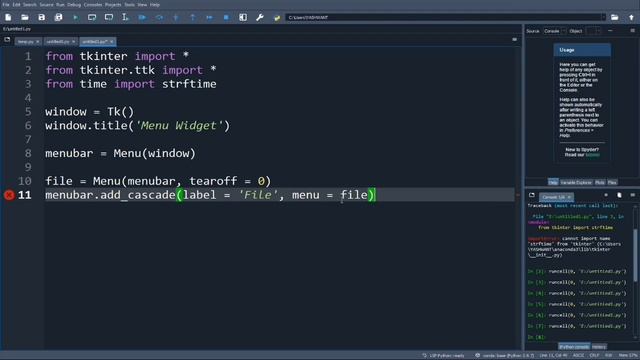Click the console interrupt kernel icon
Viewport: 640px width, 360px height.
click(x=606, y=196)
